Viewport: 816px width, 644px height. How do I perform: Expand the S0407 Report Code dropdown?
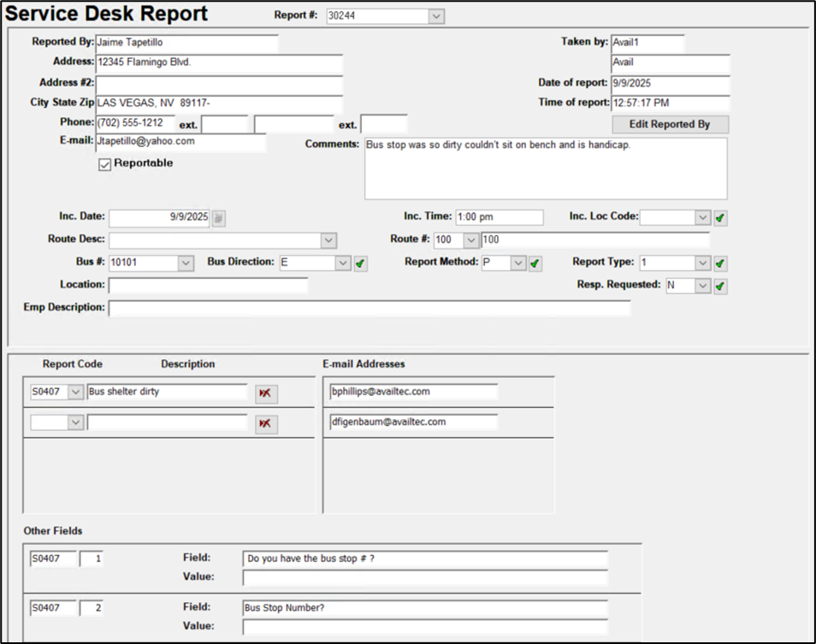pyautogui.click(x=75, y=393)
